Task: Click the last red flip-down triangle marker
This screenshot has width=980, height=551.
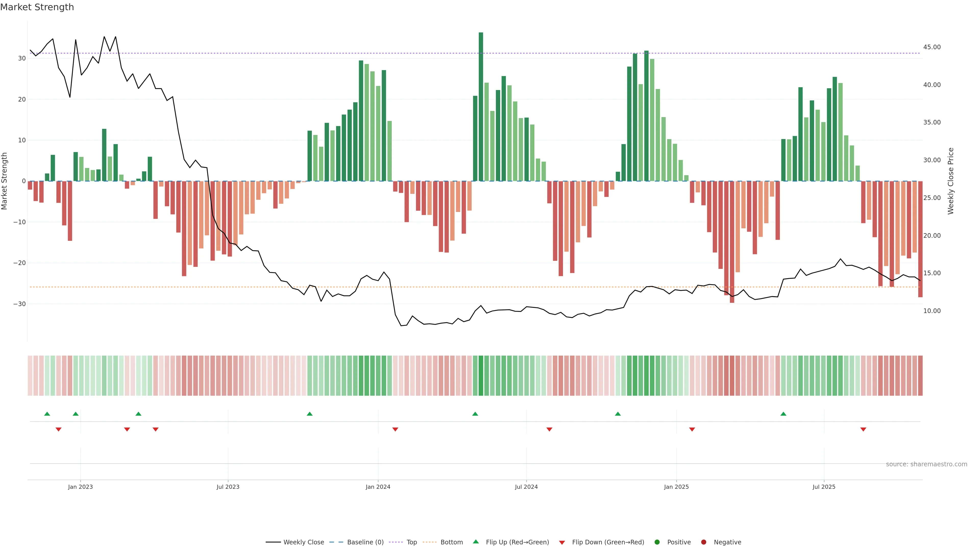Action: [863, 429]
